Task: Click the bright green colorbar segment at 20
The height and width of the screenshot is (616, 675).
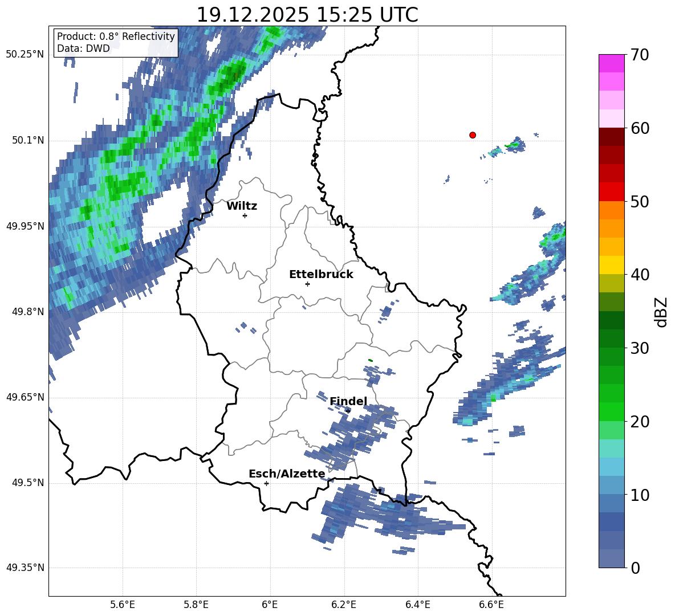Action: click(x=611, y=411)
